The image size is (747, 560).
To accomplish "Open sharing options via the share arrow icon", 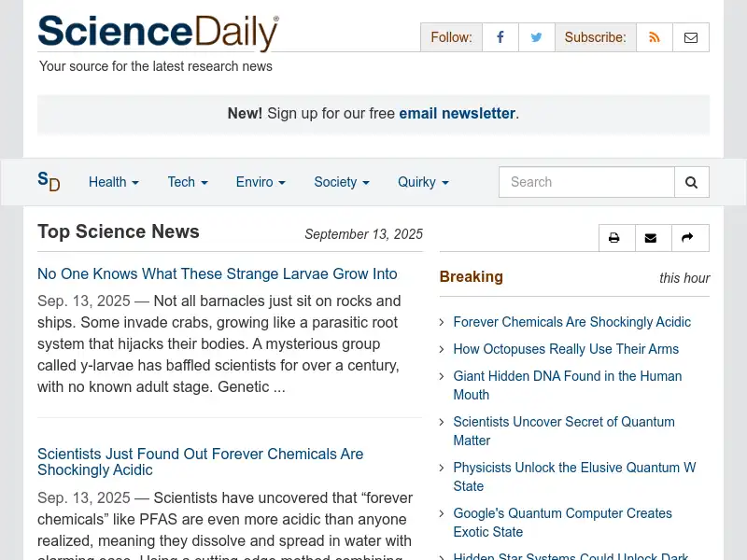I will point(689,238).
